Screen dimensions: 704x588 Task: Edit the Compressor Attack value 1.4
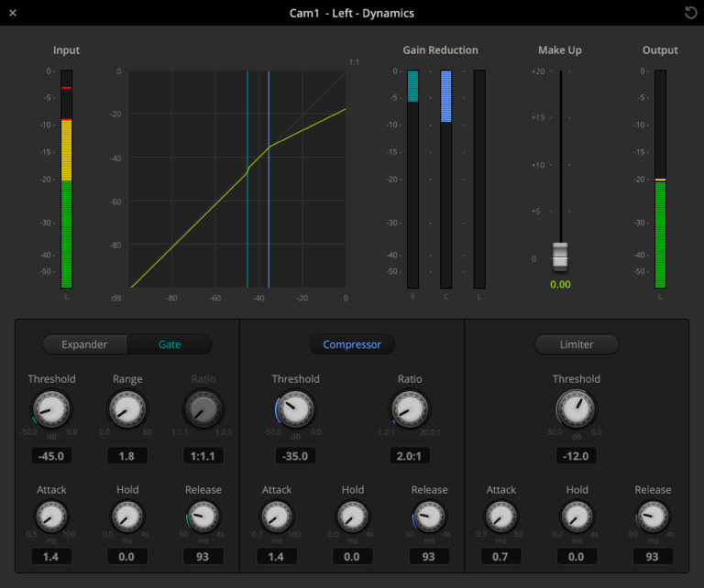tap(277, 557)
